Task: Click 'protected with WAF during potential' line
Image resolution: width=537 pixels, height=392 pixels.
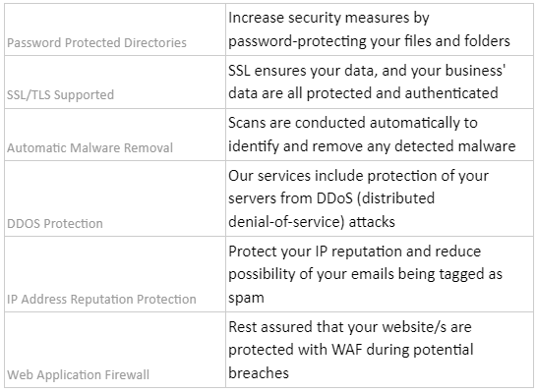Action: pos(351,350)
